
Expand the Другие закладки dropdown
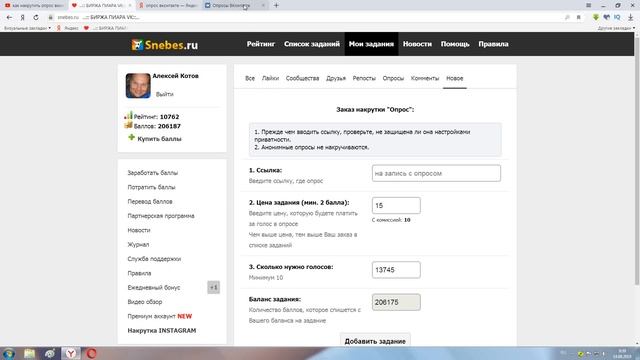click(x=616, y=28)
